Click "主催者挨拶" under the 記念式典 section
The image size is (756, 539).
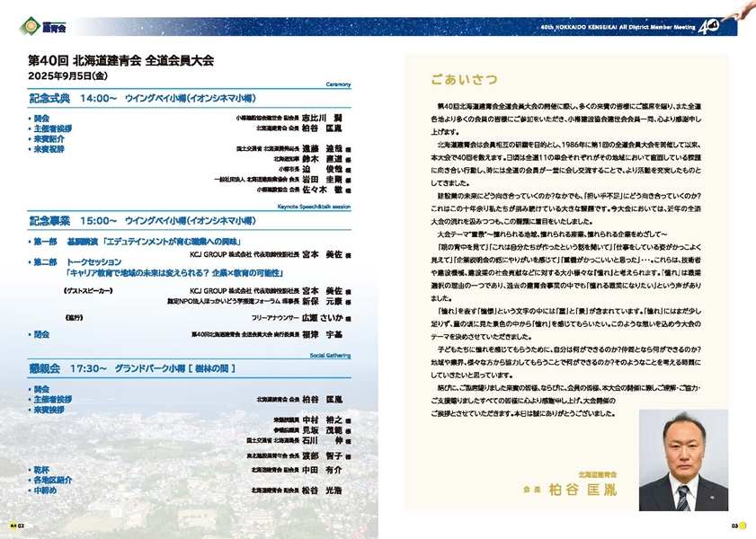pyautogui.click(x=52, y=128)
